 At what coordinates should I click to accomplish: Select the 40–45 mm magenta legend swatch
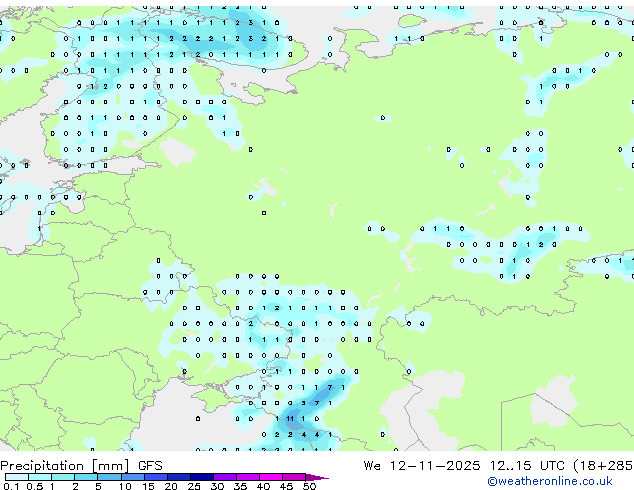[x=271, y=477]
